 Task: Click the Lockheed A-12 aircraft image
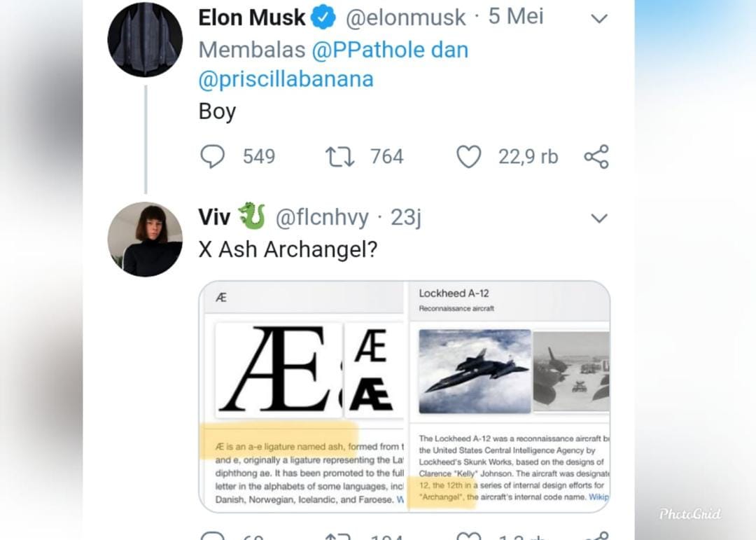tap(475, 369)
